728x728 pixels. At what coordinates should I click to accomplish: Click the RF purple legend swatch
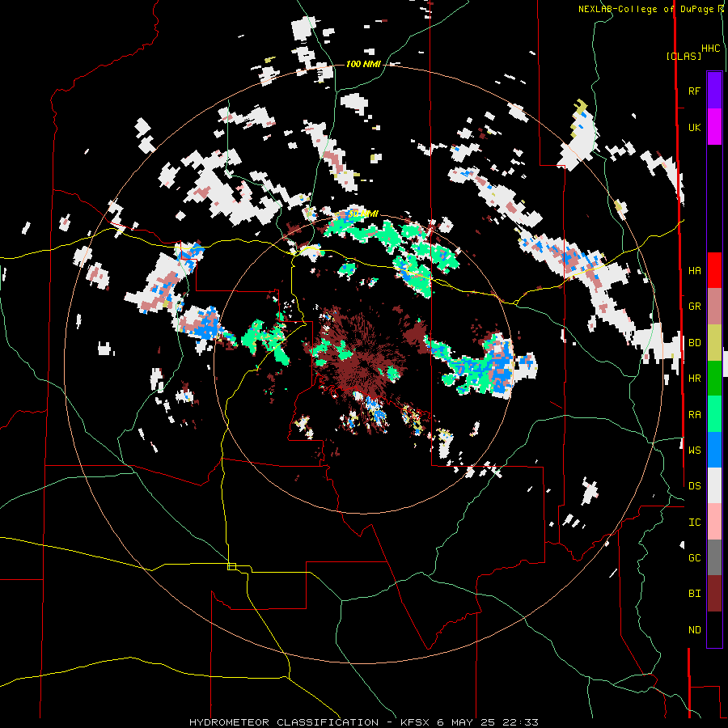coord(714,91)
